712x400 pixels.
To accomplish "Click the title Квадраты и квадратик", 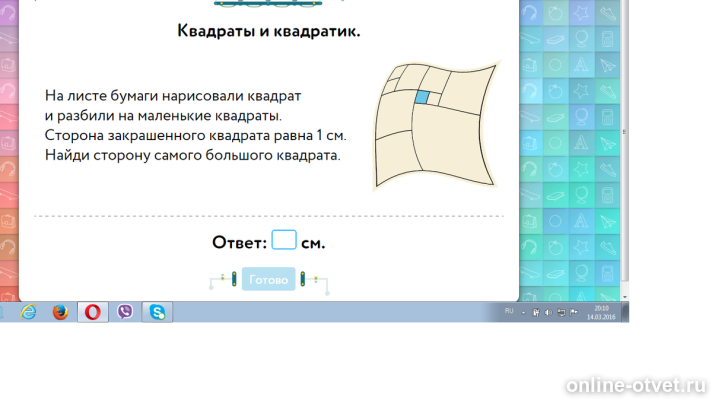I will pyautogui.click(x=268, y=31).
